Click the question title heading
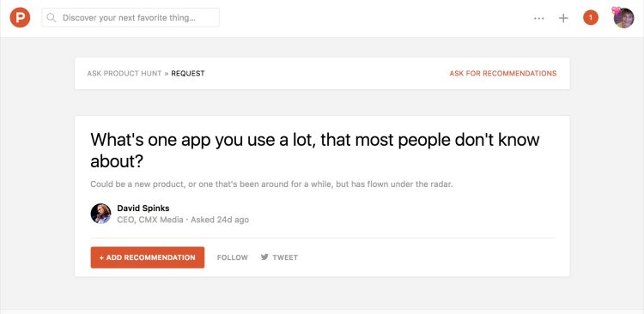 pyautogui.click(x=314, y=151)
